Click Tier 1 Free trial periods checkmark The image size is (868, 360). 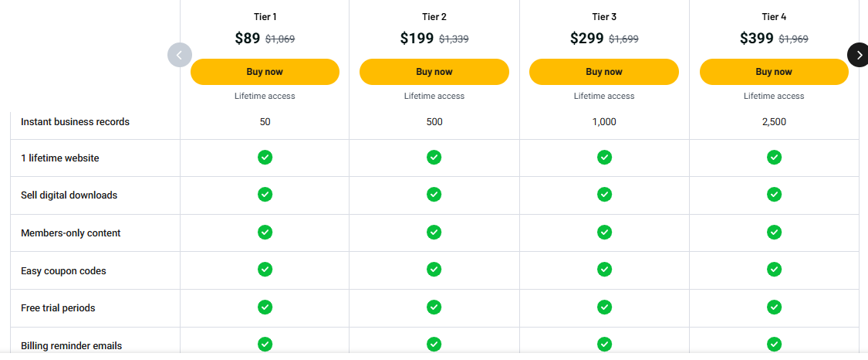(x=265, y=307)
